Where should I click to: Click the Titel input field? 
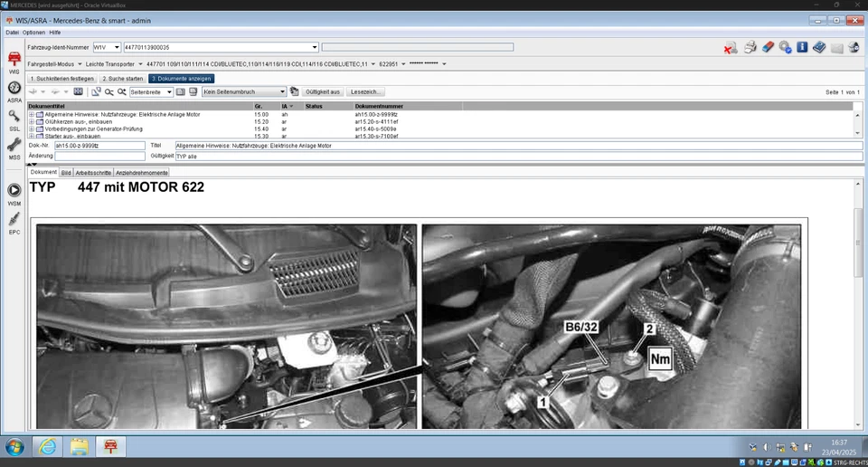pyautogui.click(x=519, y=146)
